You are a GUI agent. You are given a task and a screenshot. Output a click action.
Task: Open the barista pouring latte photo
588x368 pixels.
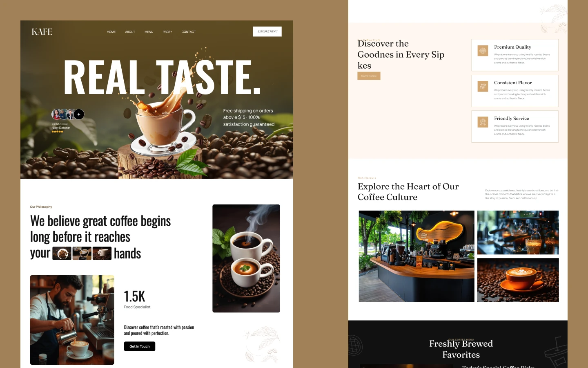click(x=72, y=320)
